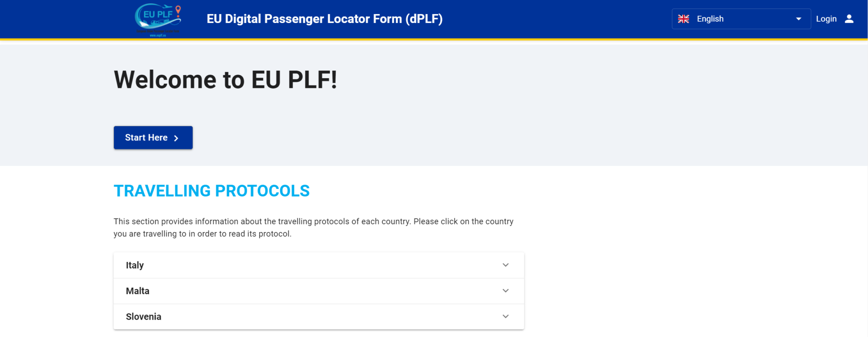The height and width of the screenshot is (337, 868).
Task: Click the EU Digital Passenger Locator Form title
Action: pyautogui.click(x=325, y=19)
